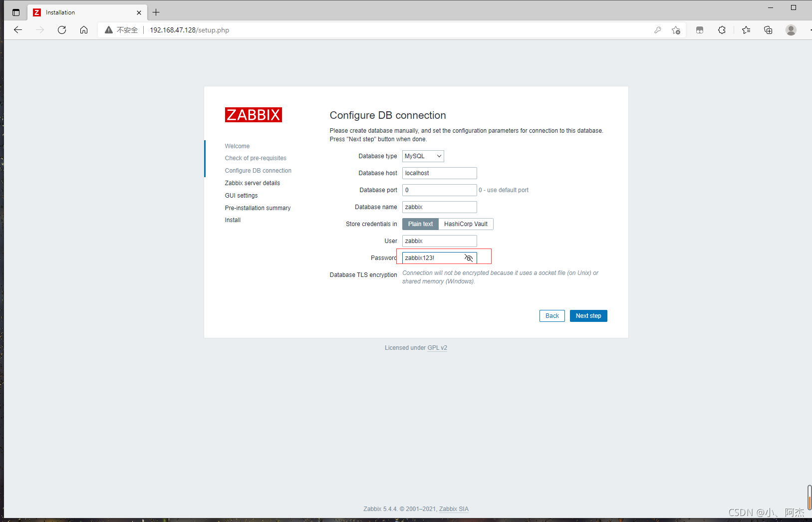812x522 pixels.
Task: Click the ZABBIX logo
Action: (x=253, y=115)
